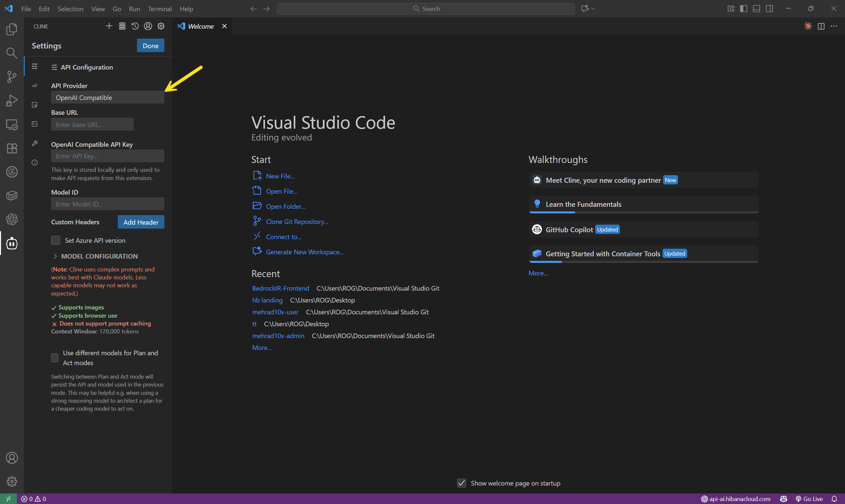Screen dimensions: 845x504
Task: Close the Welcome tab
Action: pos(224,26)
